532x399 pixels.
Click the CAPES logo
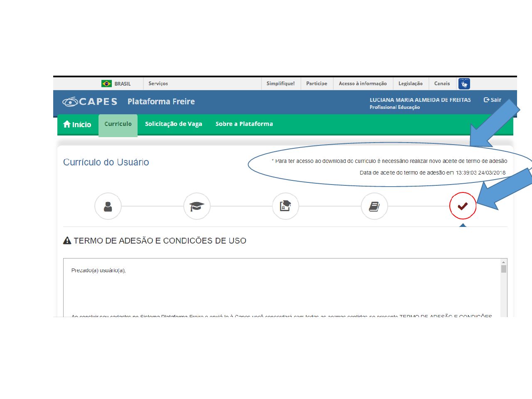click(x=90, y=102)
